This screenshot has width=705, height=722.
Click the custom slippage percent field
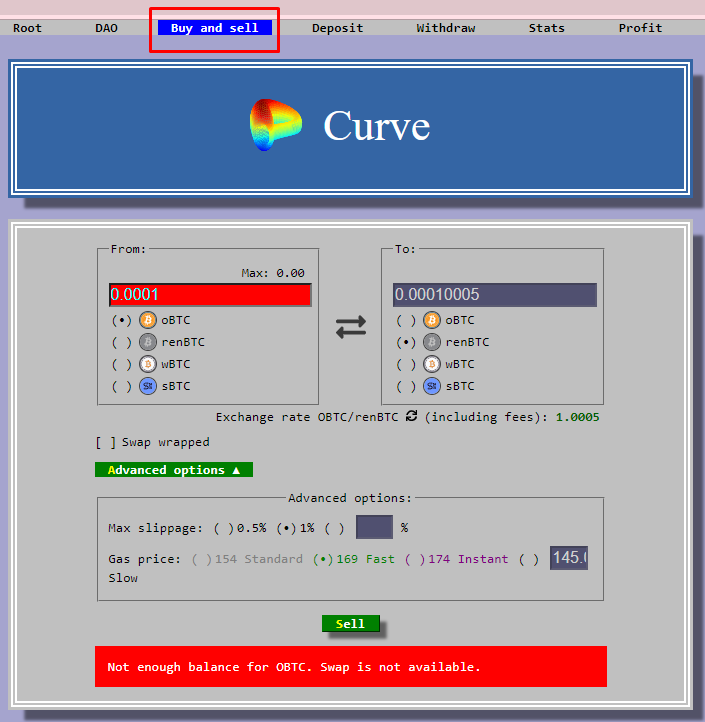coord(374,527)
